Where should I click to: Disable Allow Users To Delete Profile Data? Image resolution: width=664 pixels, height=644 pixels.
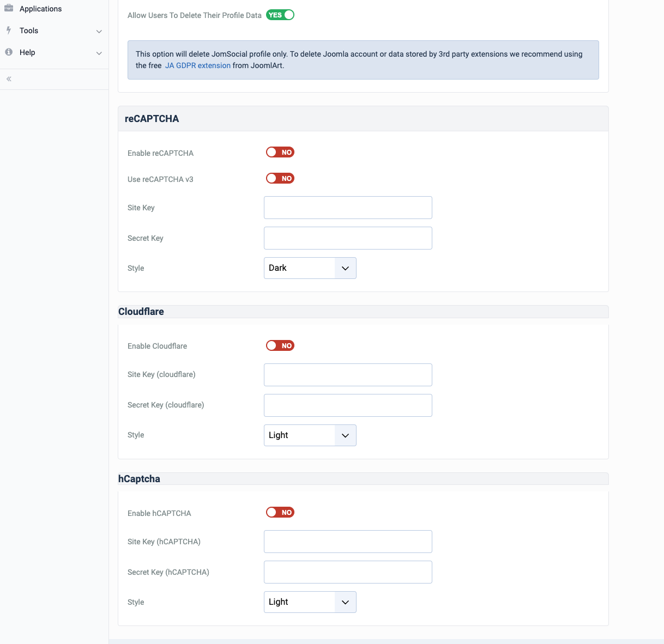point(280,15)
